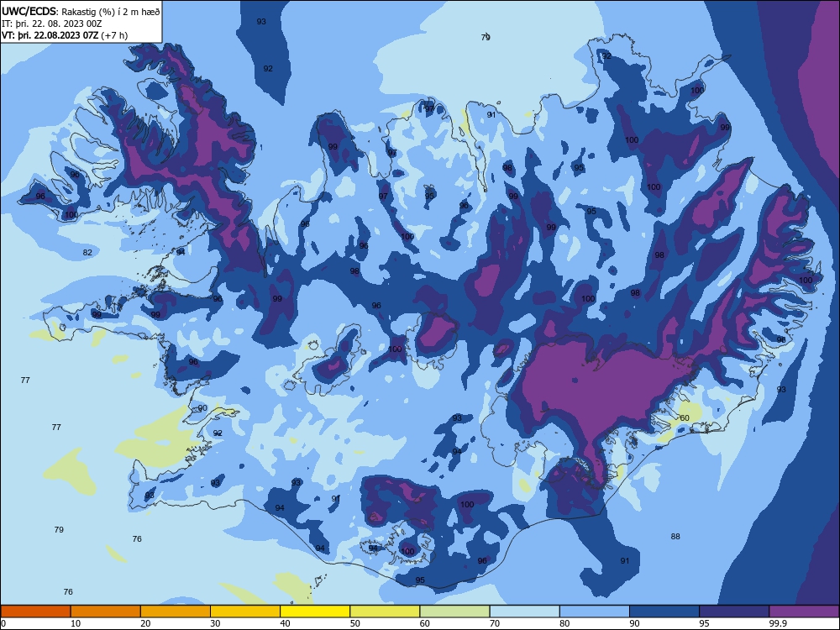Click the medium blue 80–90 legend swatch
This screenshot has height=630, width=840.
point(594,612)
